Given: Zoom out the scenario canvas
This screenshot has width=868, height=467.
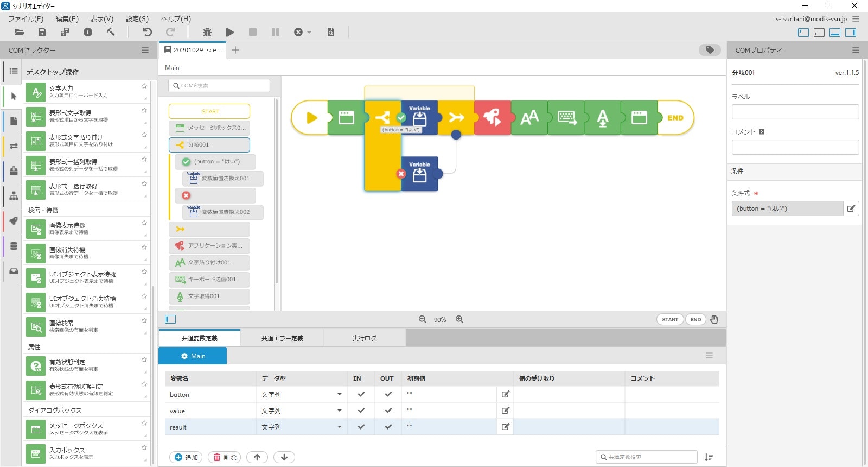Looking at the screenshot, I should click(422, 319).
